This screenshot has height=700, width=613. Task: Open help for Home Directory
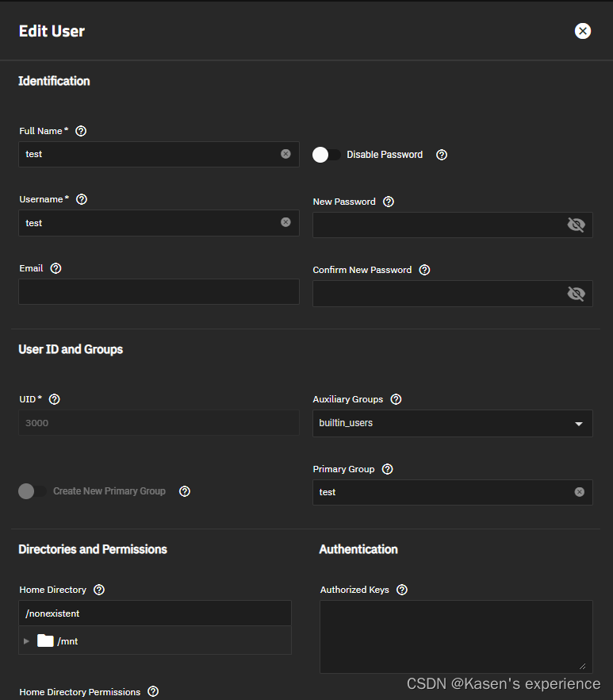[99, 590]
